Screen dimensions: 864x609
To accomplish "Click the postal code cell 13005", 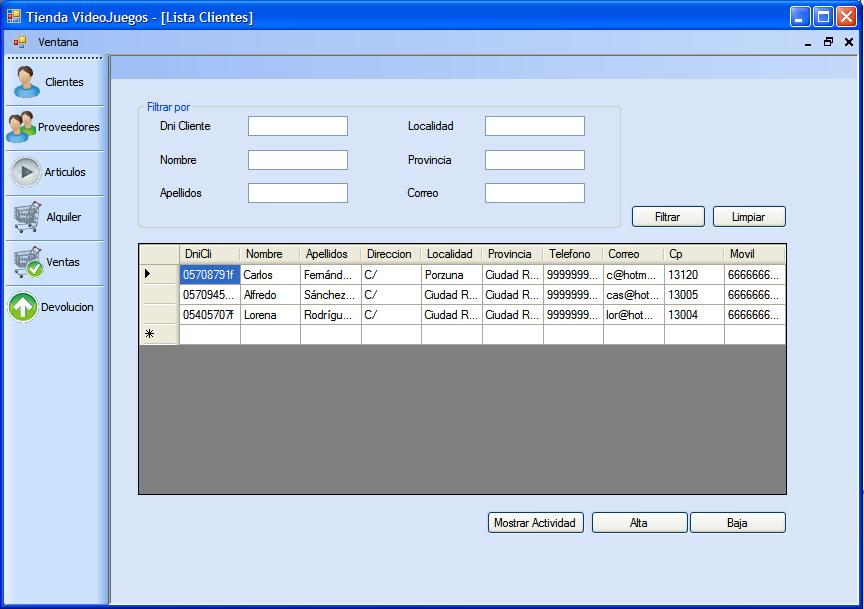I will coord(694,295).
